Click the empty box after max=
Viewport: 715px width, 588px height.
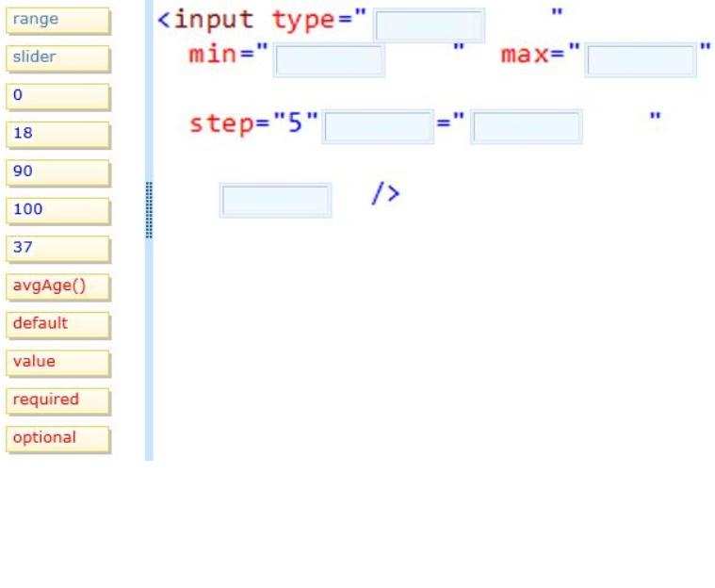pyautogui.click(x=641, y=60)
